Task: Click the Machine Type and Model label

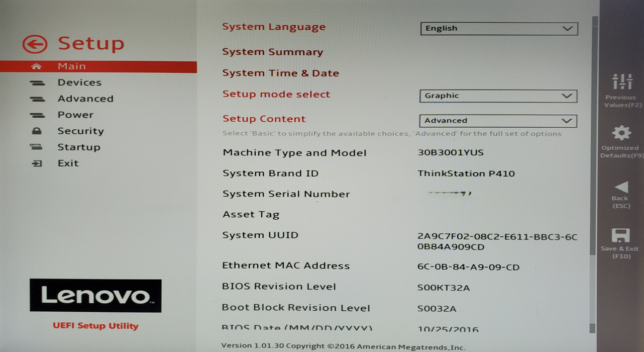Action: (x=294, y=153)
